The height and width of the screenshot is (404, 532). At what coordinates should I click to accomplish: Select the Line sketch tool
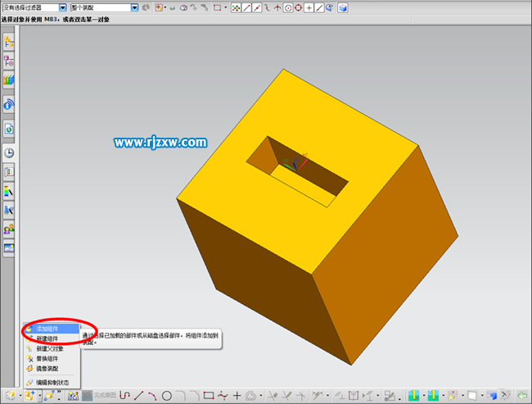pos(138,396)
